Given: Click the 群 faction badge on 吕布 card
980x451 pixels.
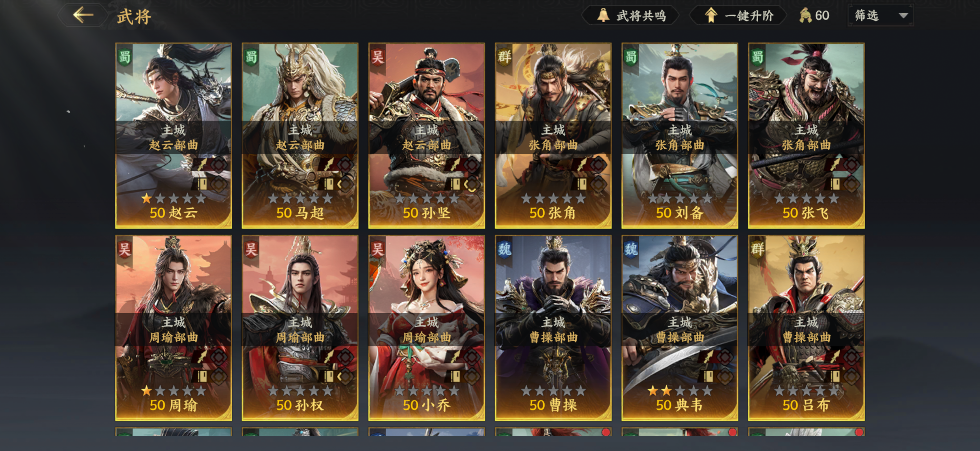Looking at the screenshot, I should 758,249.
